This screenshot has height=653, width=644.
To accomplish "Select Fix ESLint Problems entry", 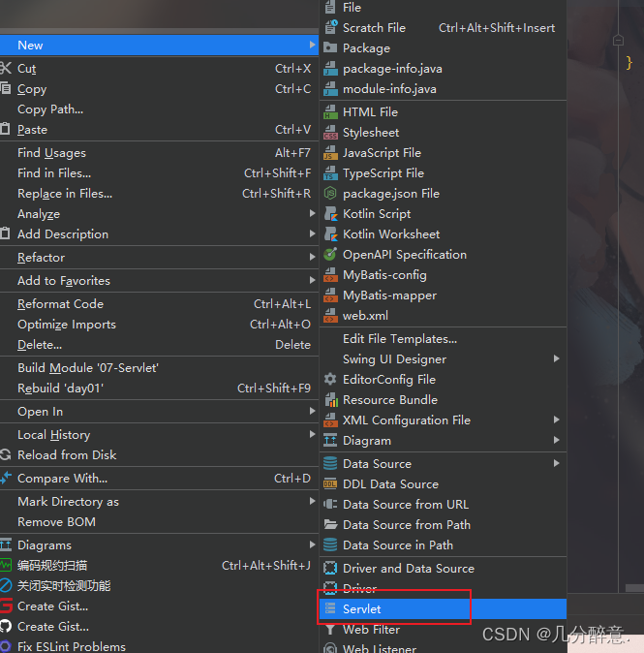I will coord(159,647).
